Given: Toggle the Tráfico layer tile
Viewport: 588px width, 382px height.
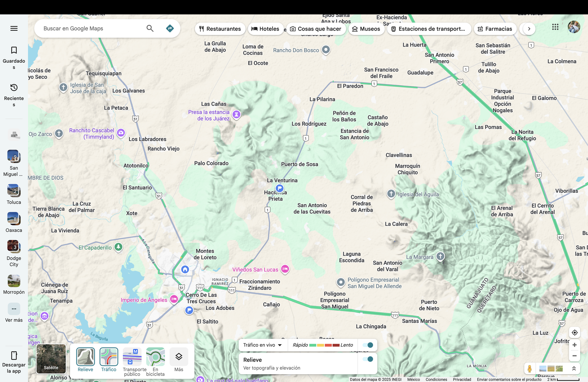Looking at the screenshot, I should 109,357.
